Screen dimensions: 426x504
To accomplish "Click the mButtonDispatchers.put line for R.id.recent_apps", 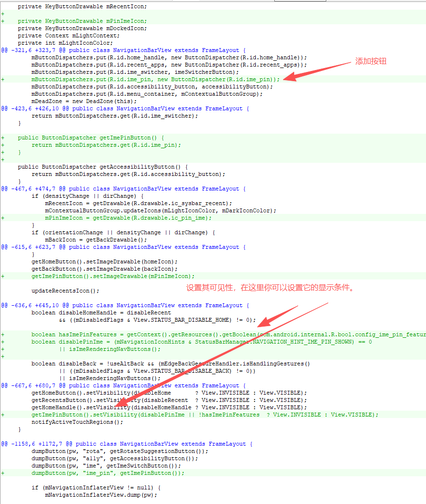I will [x=169, y=65].
